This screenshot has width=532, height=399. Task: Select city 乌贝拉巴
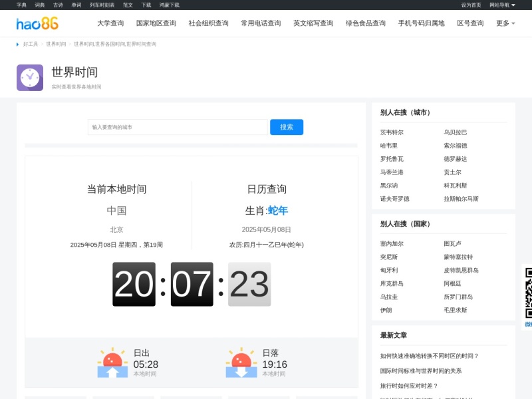point(456,132)
